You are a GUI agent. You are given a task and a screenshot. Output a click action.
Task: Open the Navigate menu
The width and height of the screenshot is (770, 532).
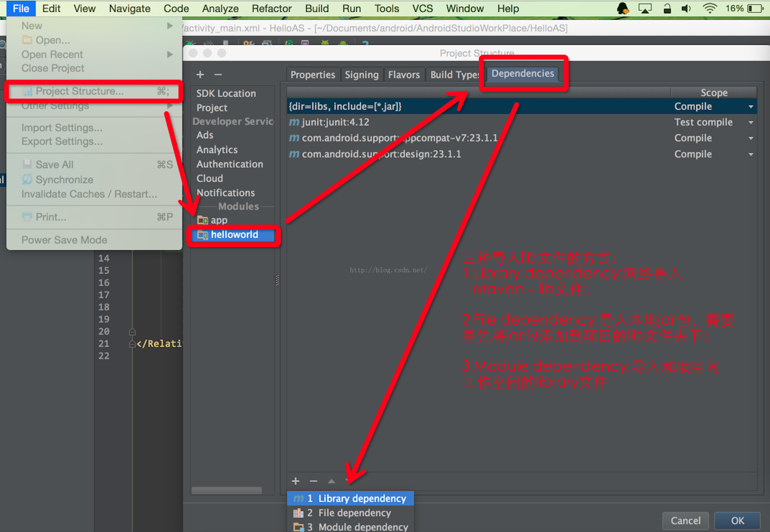(x=129, y=8)
